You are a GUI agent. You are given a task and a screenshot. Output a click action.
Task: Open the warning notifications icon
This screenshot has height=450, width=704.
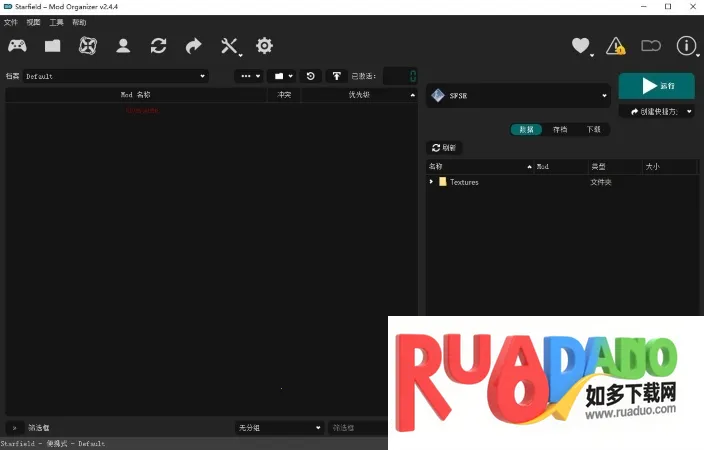[615, 45]
